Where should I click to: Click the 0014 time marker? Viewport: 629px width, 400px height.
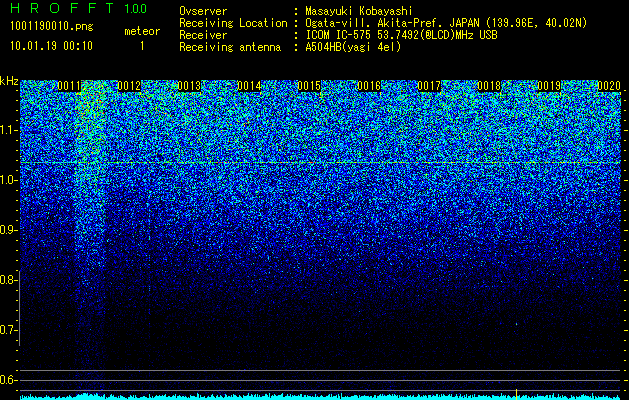[250, 86]
